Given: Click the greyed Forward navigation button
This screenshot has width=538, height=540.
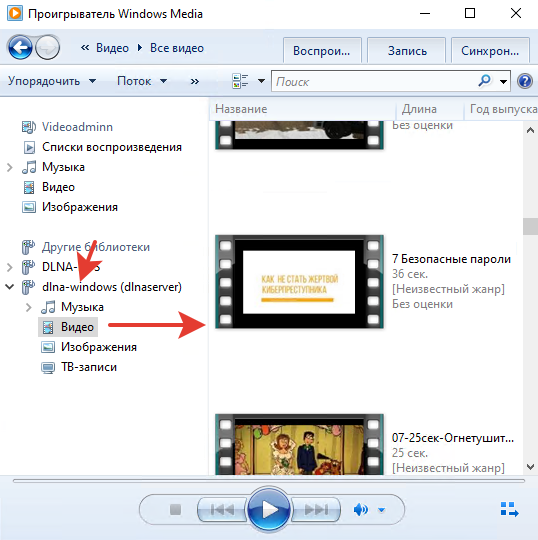Looking at the screenshot, I should [48, 48].
